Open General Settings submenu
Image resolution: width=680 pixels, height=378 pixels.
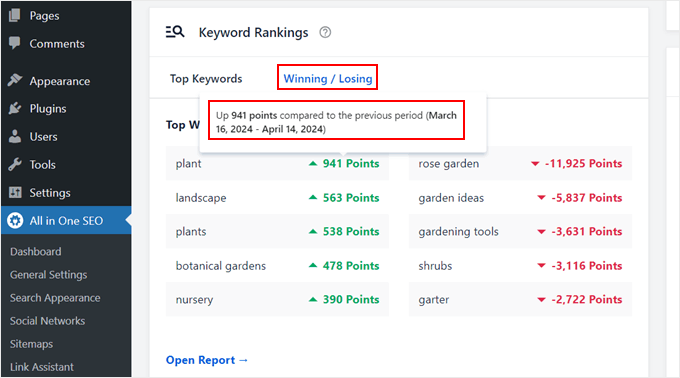coord(49,275)
